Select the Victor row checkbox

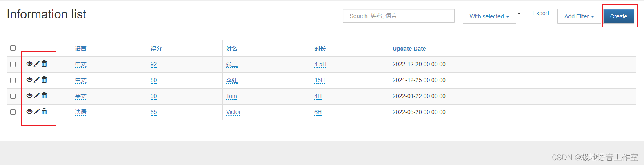[13, 112]
